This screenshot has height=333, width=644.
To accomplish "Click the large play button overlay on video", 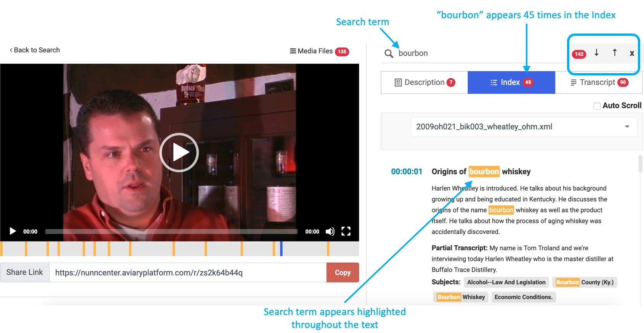I will tap(179, 152).
